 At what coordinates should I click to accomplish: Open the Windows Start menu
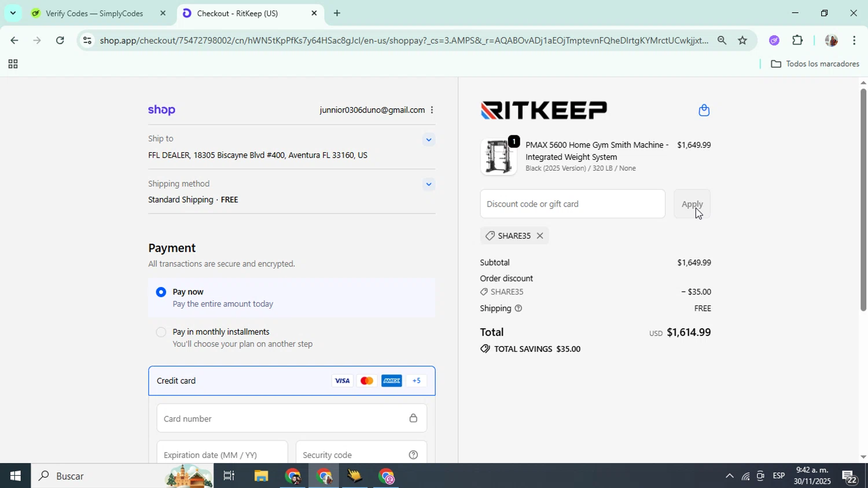pos(15,476)
